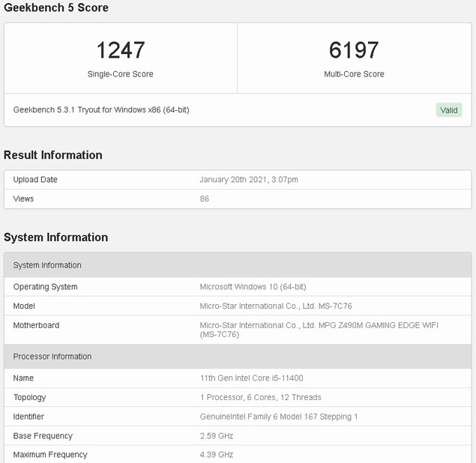Click the 2.59 GHz value

tap(217, 436)
